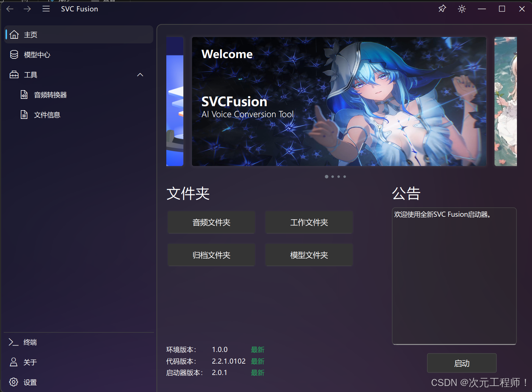Click the home icon in the sidebar
The height and width of the screenshot is (392, 532).
[14, 34]
